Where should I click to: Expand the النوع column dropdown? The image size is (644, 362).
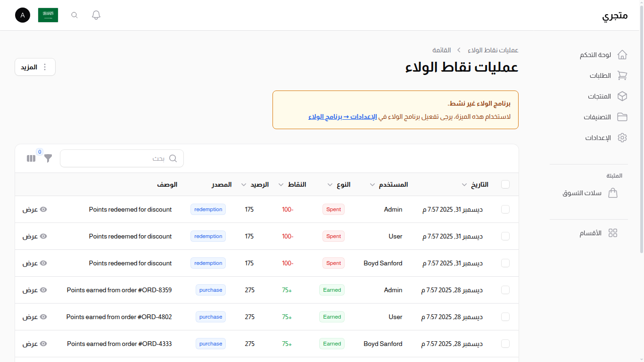(x=330, y=184)
